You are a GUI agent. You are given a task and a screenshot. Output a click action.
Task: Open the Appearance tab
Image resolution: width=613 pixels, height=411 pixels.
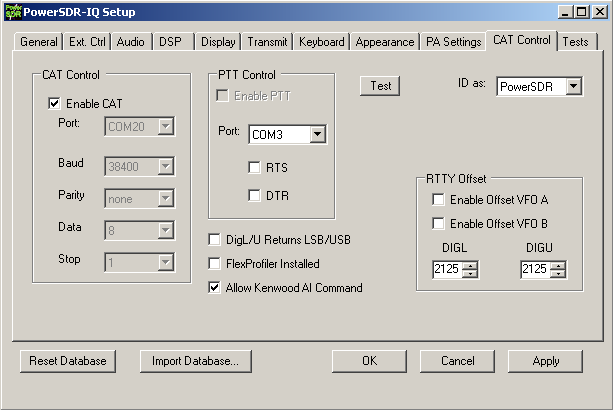pyautogui.click(x=385, y=42)
